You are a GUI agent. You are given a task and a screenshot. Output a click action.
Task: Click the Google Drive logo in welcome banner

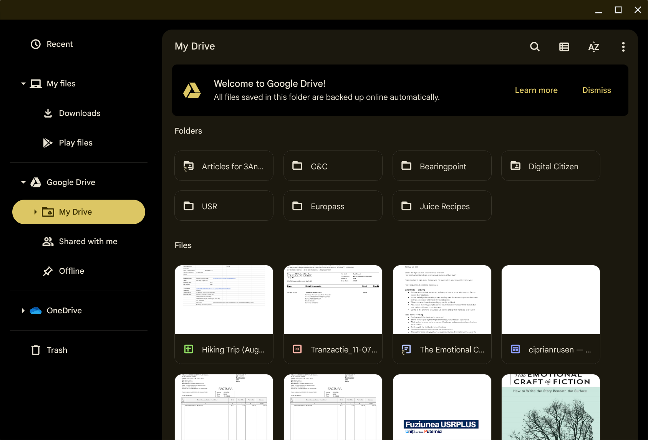point(192,90)
